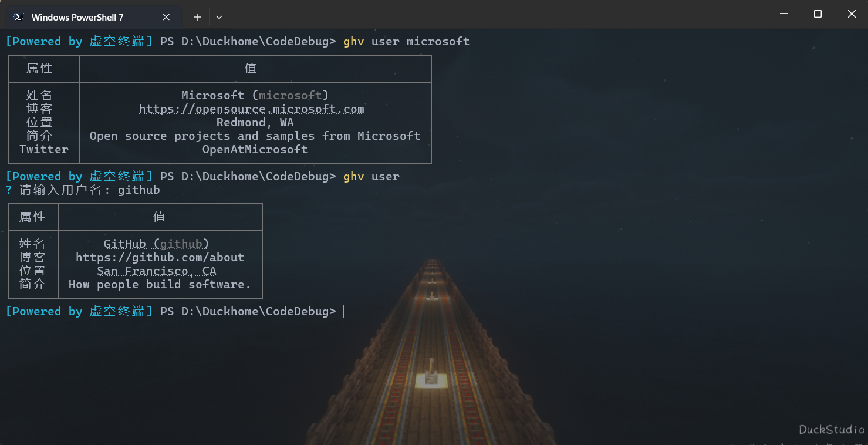This screenshot has height=445, width=868.
Task: Click the second 'ghv user' command
Action: pos(371,176)
